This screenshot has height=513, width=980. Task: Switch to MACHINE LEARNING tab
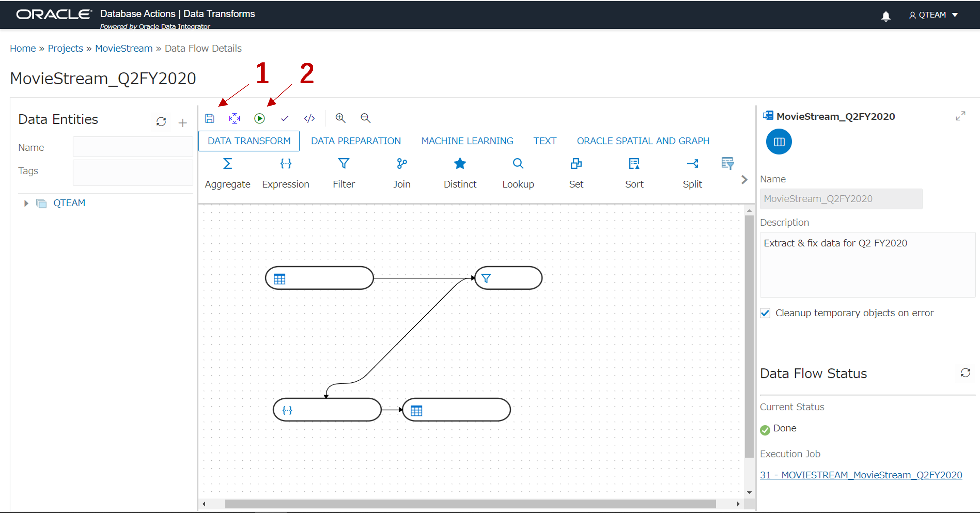coord(466,140)
